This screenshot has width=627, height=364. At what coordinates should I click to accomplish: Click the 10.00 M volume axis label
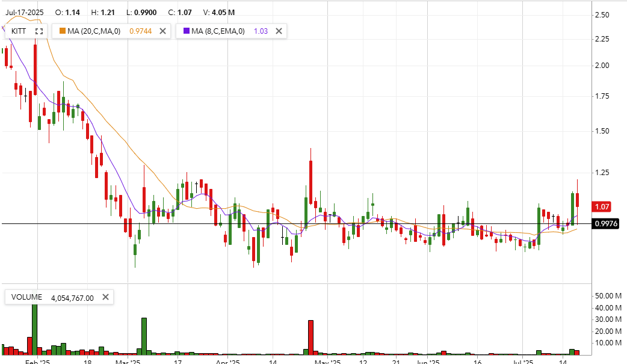(608, 343)
